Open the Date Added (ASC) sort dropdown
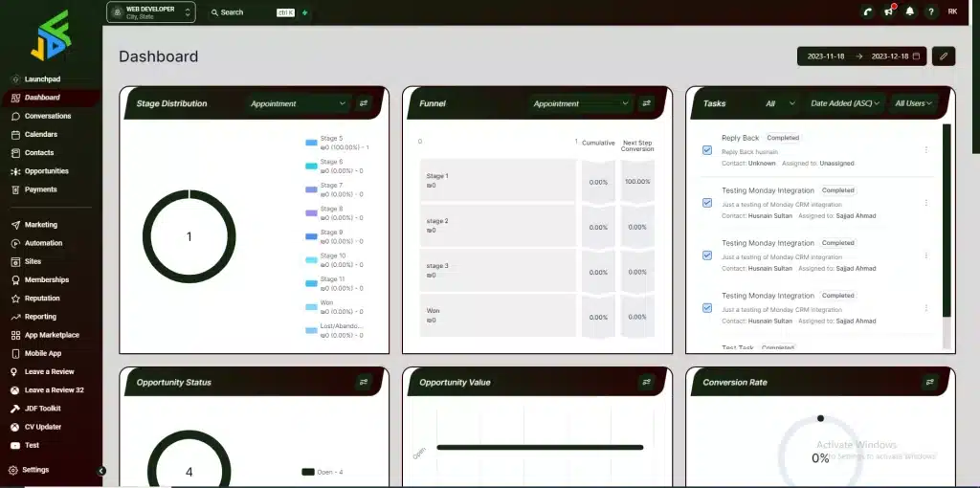980x488 pixels. click(x=845, y=103)
